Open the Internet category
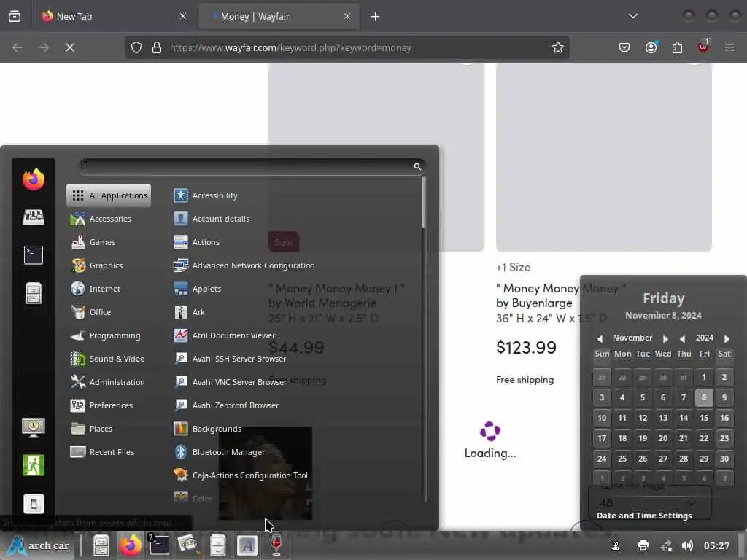 [x=109, y=289]
